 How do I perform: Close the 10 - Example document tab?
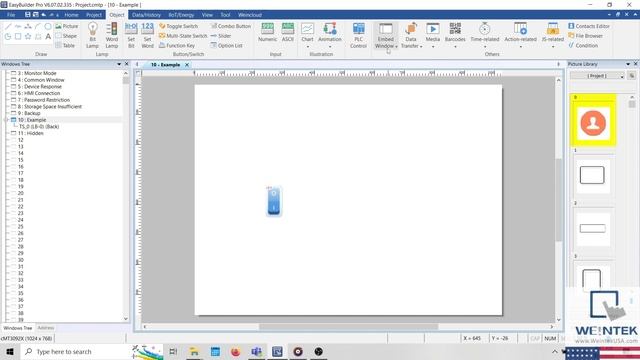(x=187, y=65)
